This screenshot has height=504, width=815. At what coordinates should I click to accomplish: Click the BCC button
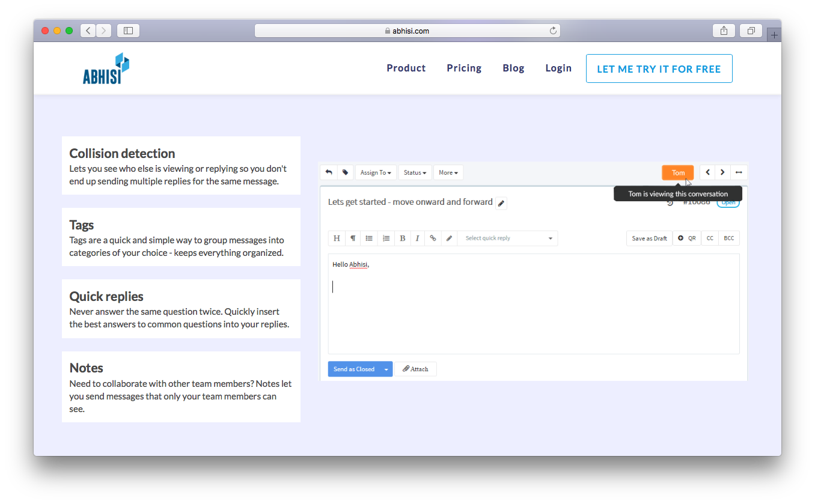(728, 238)
